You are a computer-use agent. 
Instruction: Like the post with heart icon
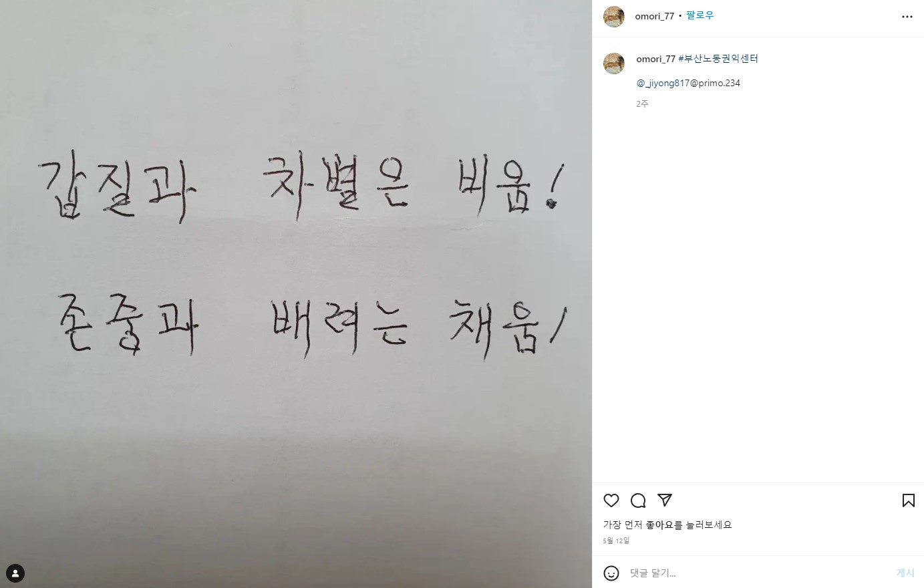coord(611,500)
